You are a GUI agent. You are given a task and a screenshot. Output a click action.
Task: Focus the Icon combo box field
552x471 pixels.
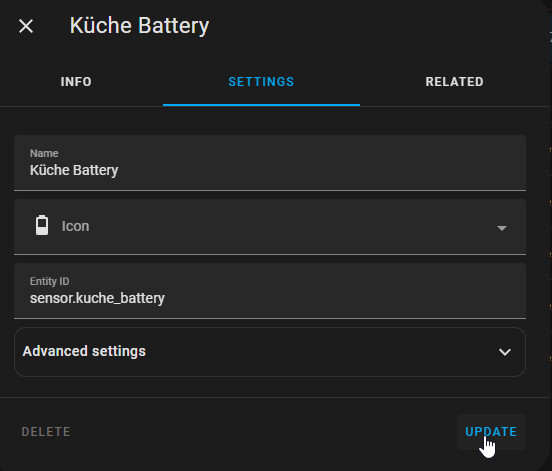pos(270,227)
